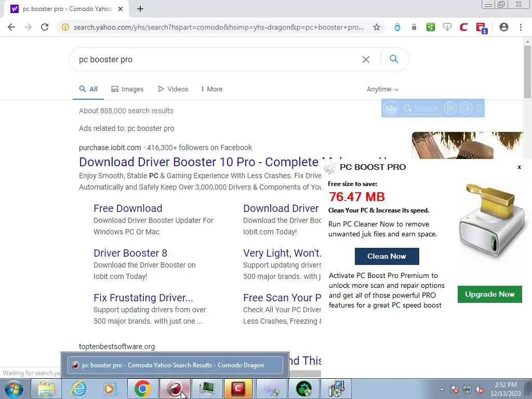Open the browser three-dot menu
The image size is (532, 399).
tap(521, 27)
